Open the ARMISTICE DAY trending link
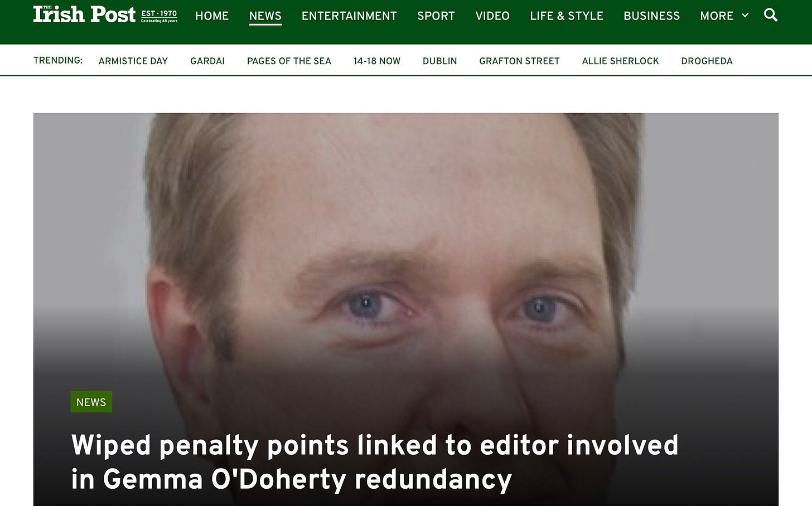This screenshot has width=812, height=506. pyautogui.click(x=133, y=61)
